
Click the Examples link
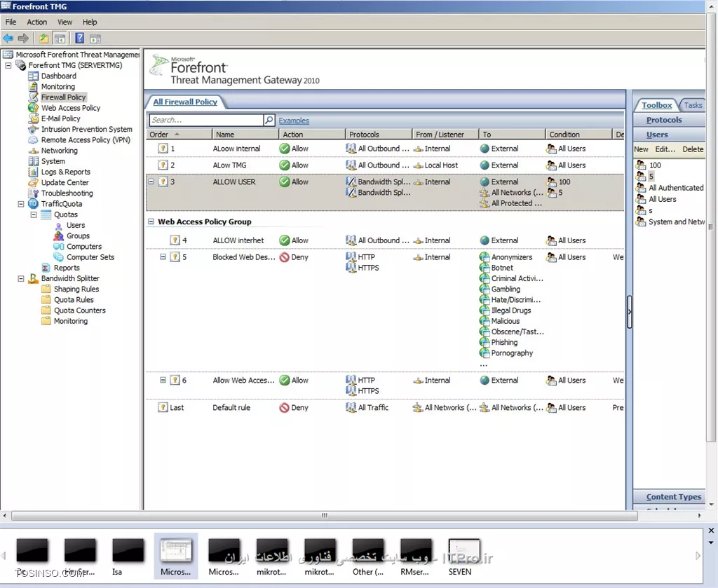[294, 121]
